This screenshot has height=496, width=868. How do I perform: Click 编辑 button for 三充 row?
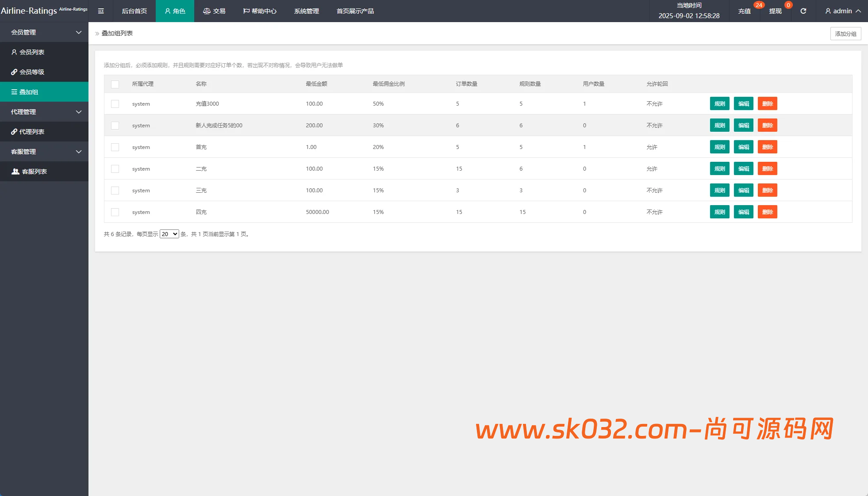743,191
